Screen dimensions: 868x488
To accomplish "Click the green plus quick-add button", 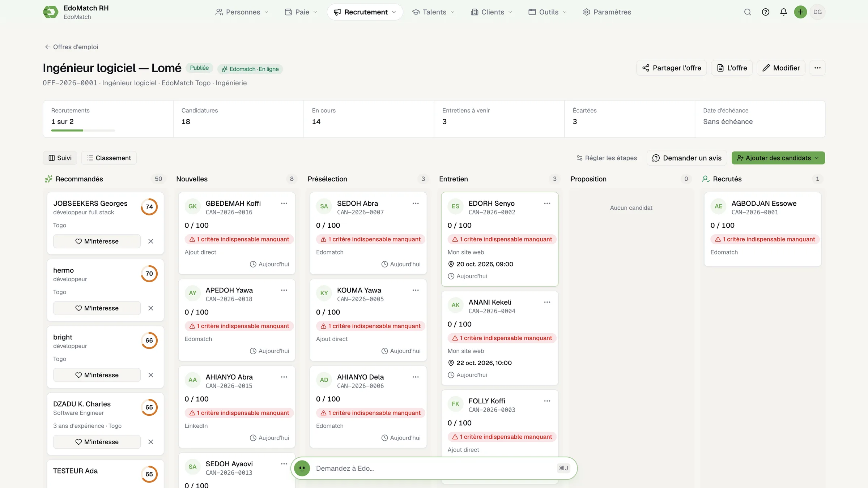I will click(x=800, y=12).
